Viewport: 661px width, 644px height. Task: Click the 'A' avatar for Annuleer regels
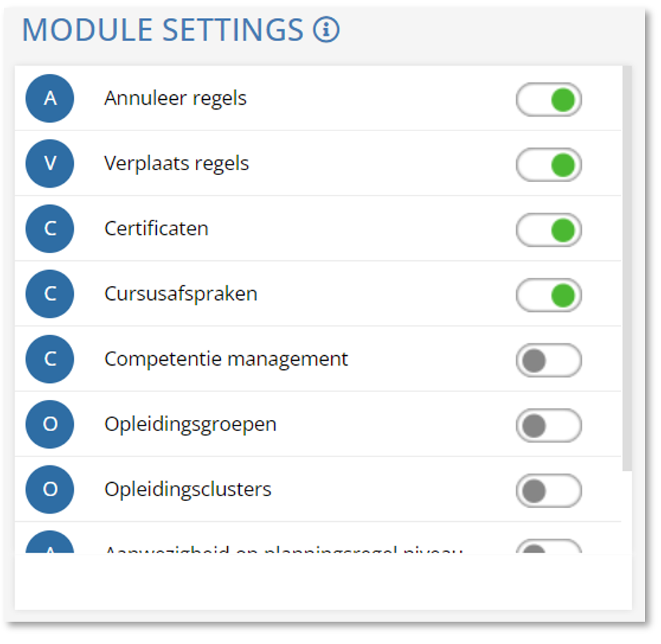tap(50, 98)
